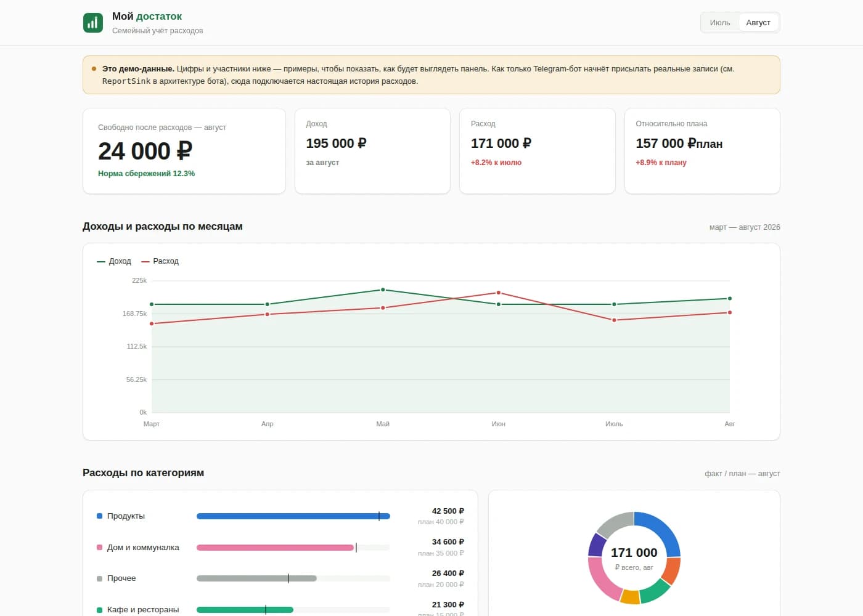Click the 157 000 ₽ план value
This screenshot has height=616, width=863.
(679, 144)
